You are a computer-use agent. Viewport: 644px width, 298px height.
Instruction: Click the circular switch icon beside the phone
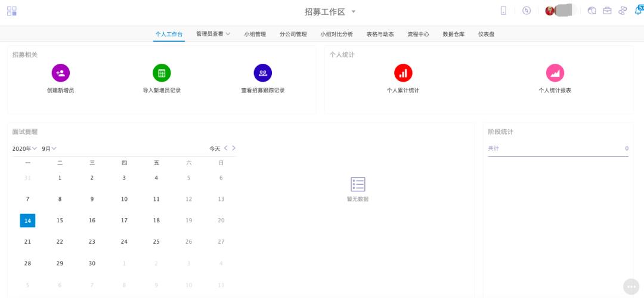(527, 11)
